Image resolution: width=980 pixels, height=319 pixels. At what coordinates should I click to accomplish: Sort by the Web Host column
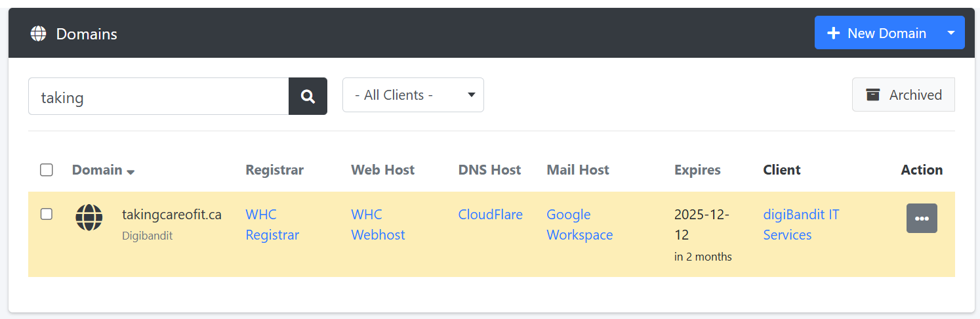382,170
